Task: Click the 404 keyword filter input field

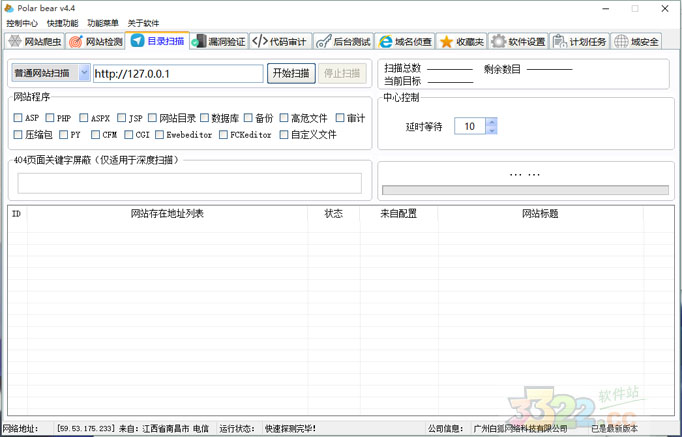Action: [189, 183]
